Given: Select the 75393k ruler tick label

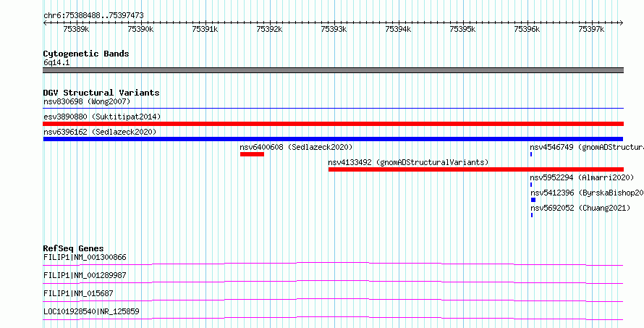Looking at the screenshot, I should point(334,29).
